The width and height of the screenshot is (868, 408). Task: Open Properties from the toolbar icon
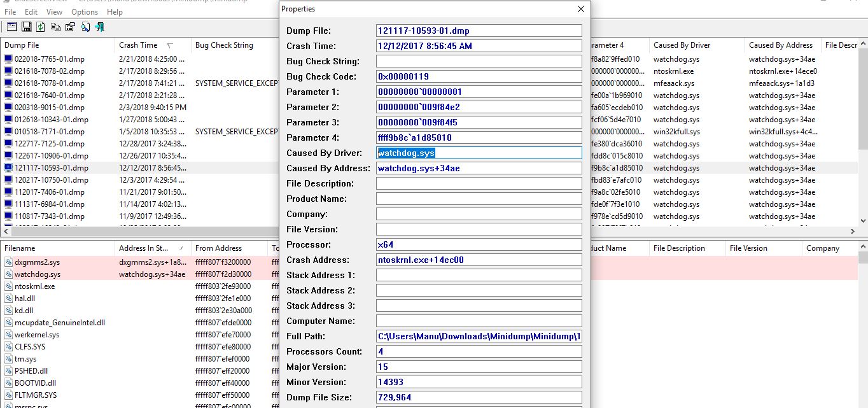[70, 27]
